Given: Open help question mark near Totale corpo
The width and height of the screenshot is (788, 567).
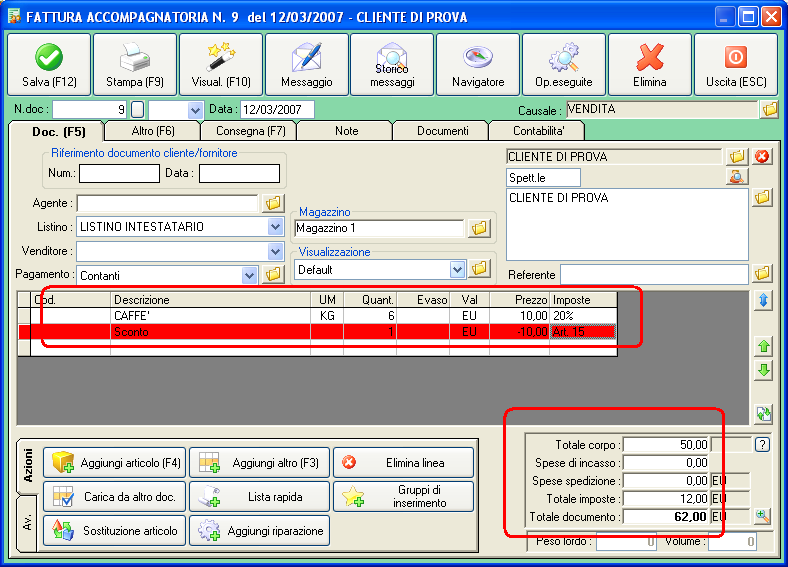Looking at the screenshot, I should point(762,444).
